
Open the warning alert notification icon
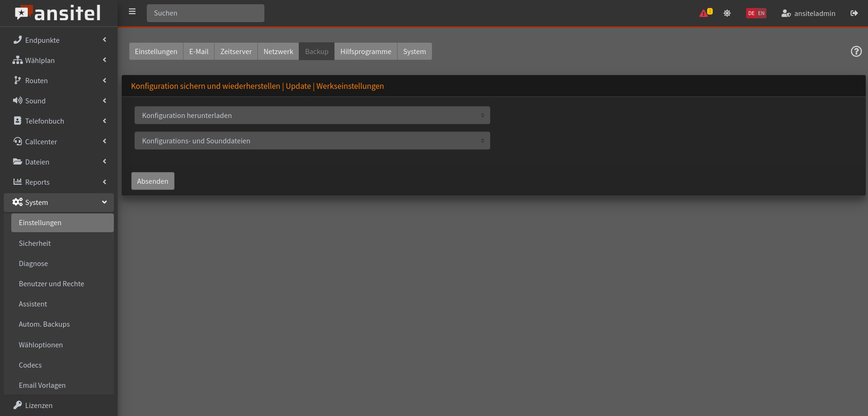704,13
